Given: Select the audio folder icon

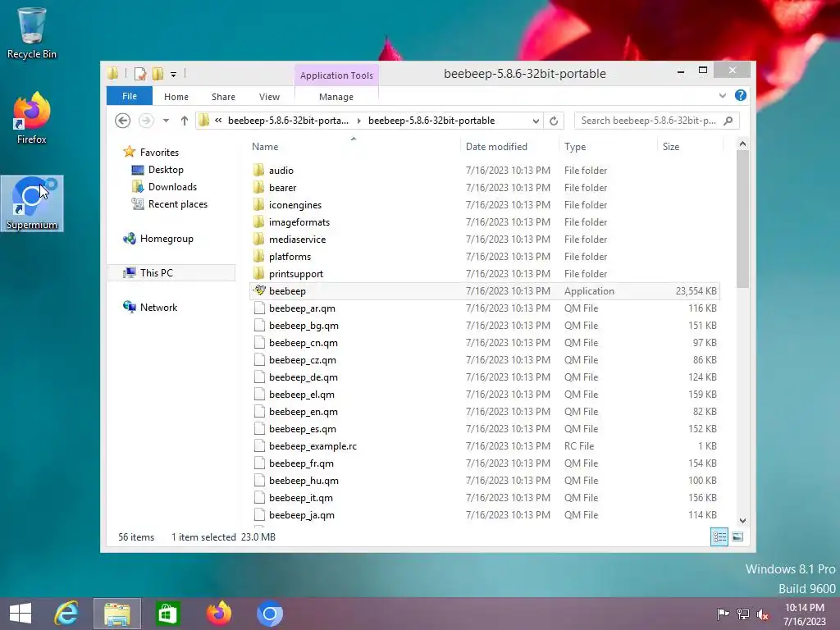Looking at the screenshot, I should (258, 170).
